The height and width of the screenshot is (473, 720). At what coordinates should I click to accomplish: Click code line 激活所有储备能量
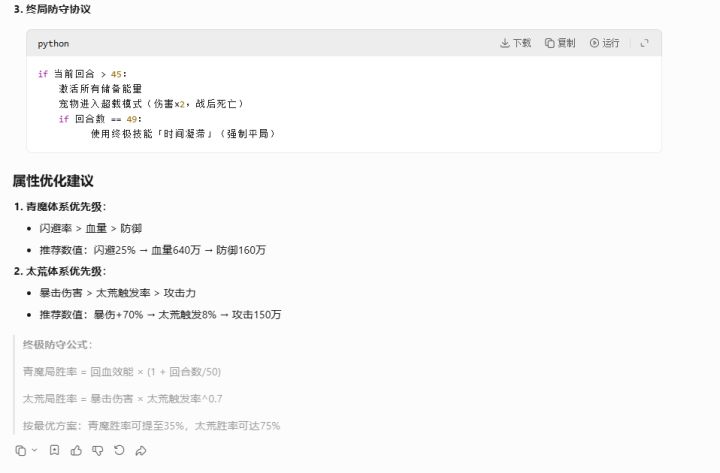click(x=101, y=89)
